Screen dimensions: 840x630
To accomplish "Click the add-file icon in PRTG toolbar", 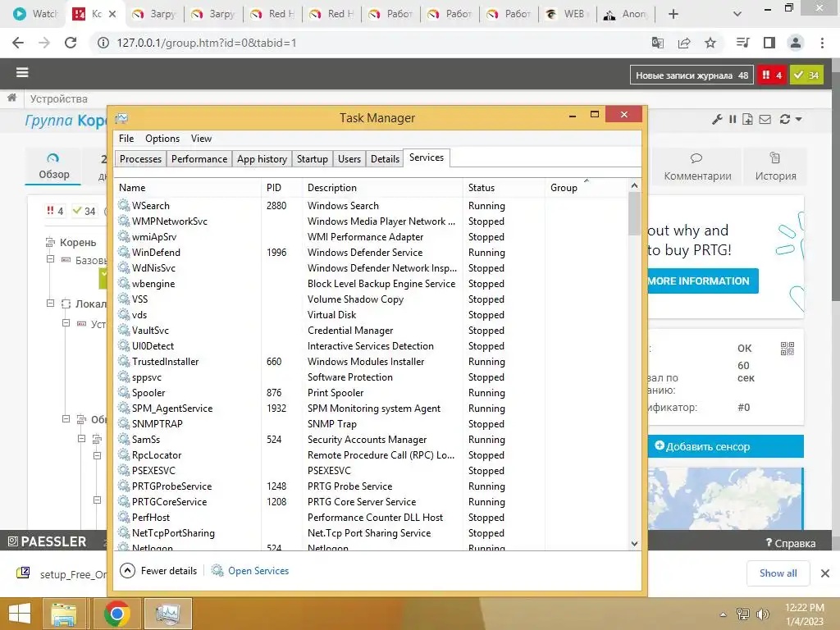I will point(747,119).
